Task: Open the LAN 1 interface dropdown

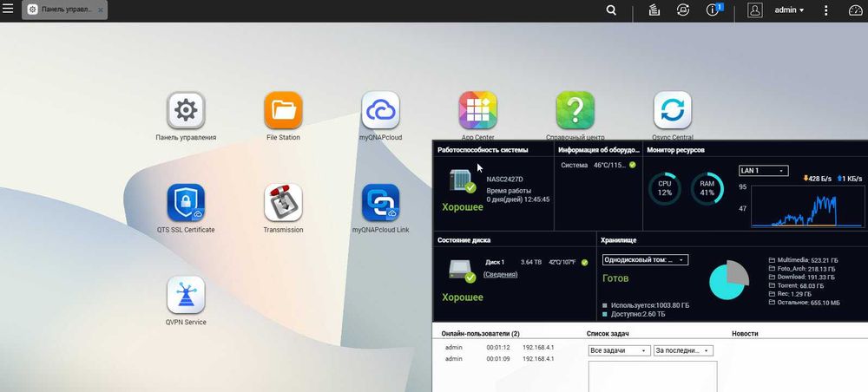Action: coord(763,171)
